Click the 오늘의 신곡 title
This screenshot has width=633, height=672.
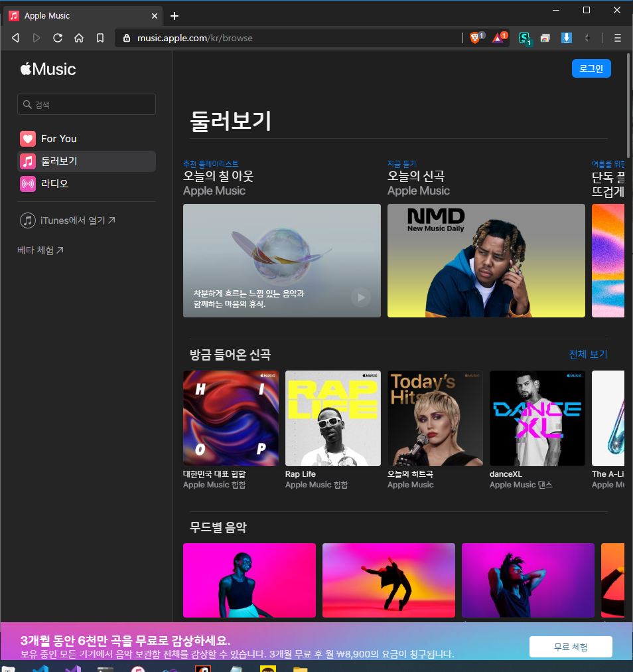(x=416, y=176)
